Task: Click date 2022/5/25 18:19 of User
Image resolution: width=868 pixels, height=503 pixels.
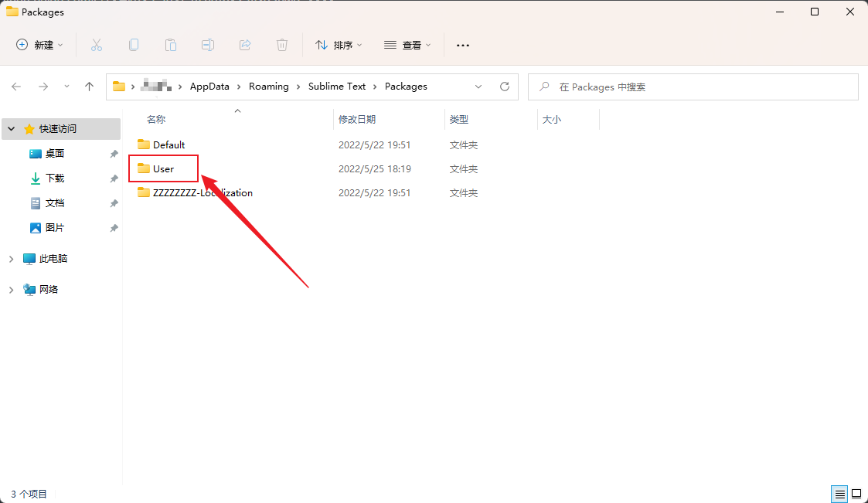Action: pos(375,168)
